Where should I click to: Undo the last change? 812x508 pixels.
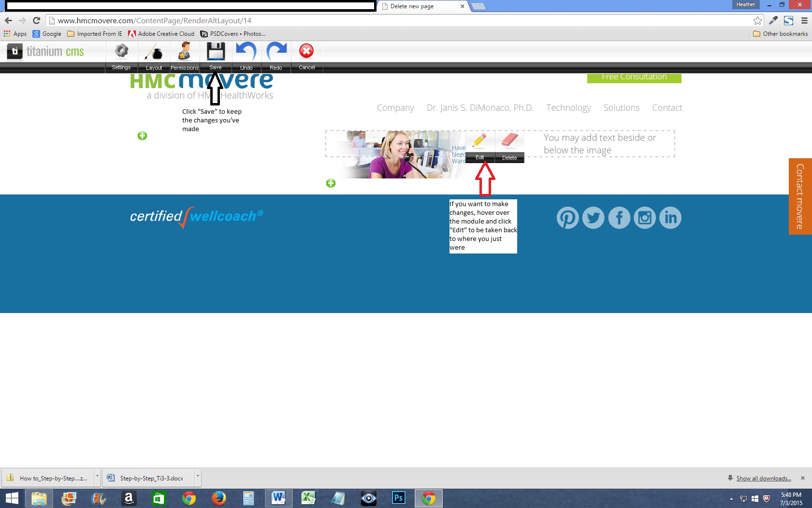tap(246, 52)
